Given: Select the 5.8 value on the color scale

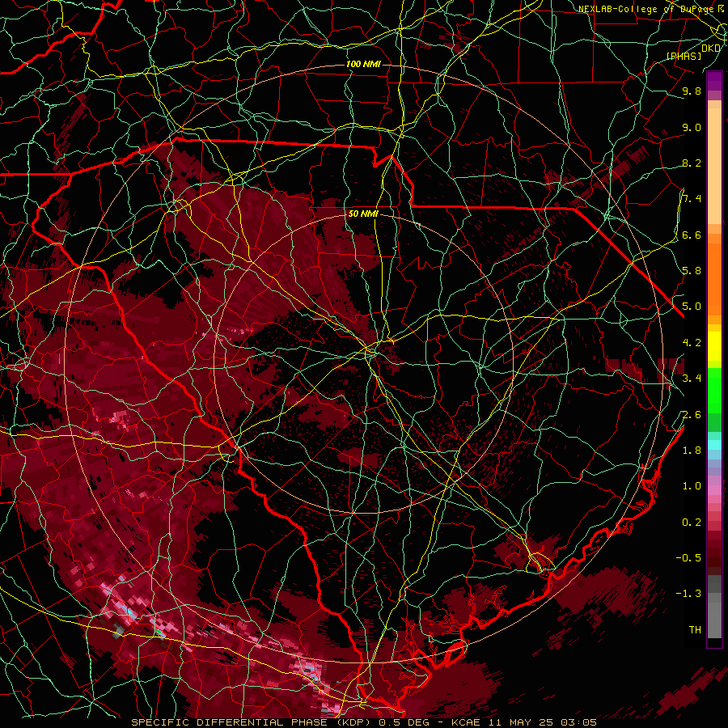Looking at the screenshot, I should pos(692,271).
